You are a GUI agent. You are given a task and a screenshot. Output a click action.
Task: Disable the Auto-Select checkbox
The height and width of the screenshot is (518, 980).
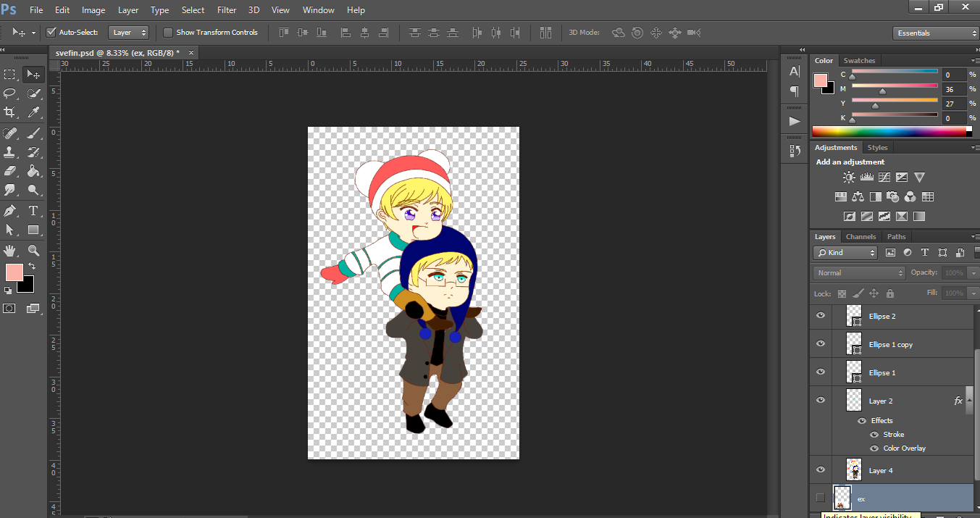tap(51, 33)
